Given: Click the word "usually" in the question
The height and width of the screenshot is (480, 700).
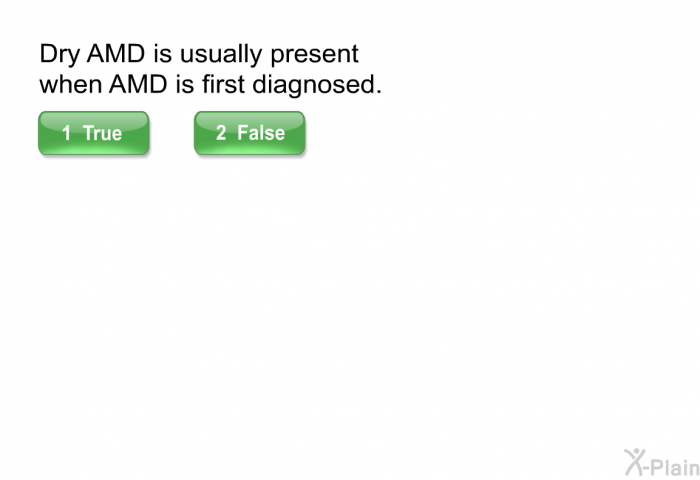Looking at the screenshot, I should tap(221, 54).
